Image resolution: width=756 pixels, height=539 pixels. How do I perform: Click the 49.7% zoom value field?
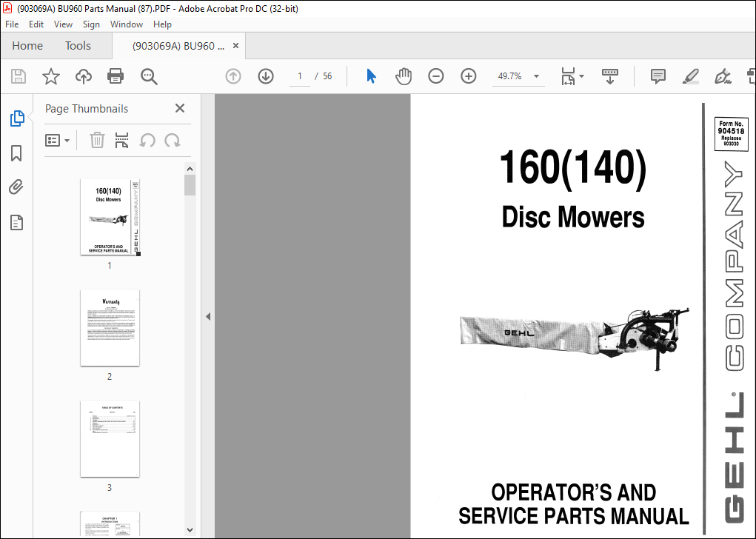509,76
